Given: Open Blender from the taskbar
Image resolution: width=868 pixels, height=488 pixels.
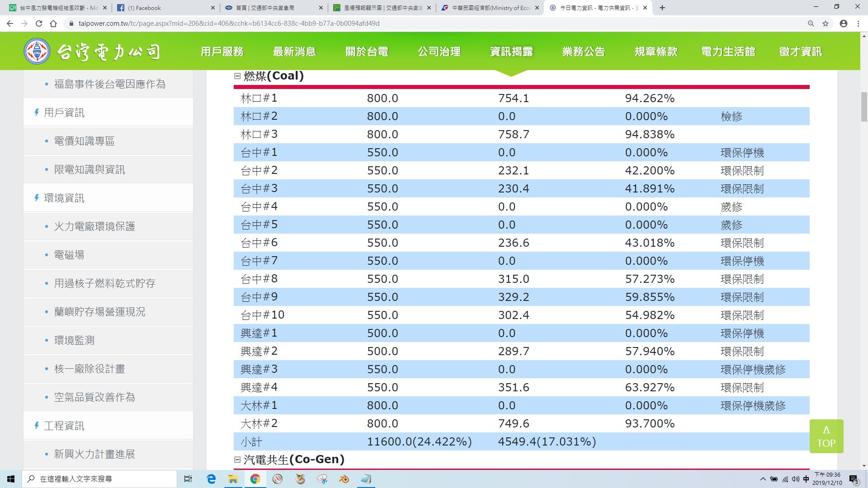Looking at the screenshot, I should pyautogui.click(x=344, y=479).
